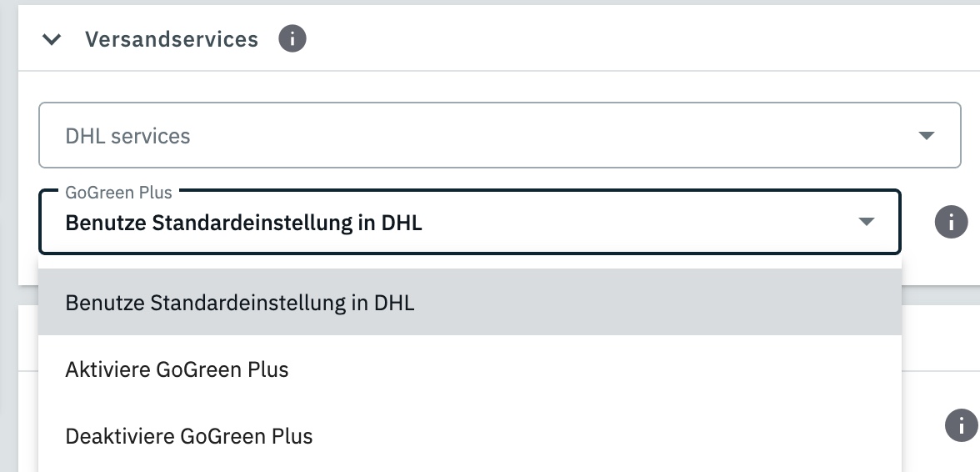Collapse the Versandservices section chevron
The width and height of the screenshot is (980, 472).
coord(52,39)
